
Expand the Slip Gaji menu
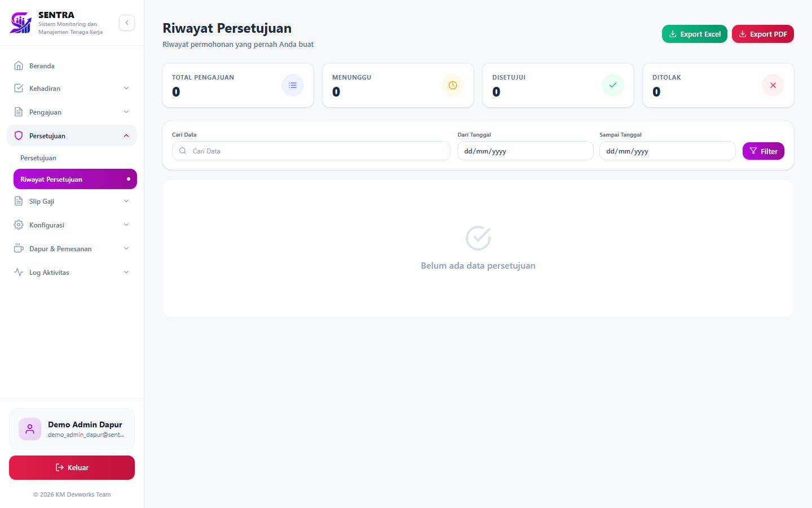click(72, 201)
